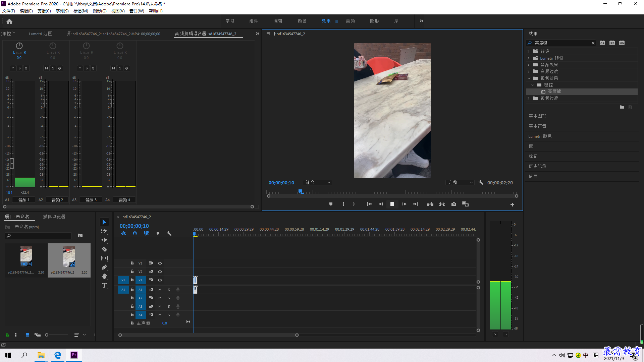The image size is (644, 362).
Task: Select the Razor tool
Action: (x=104, y=249)
